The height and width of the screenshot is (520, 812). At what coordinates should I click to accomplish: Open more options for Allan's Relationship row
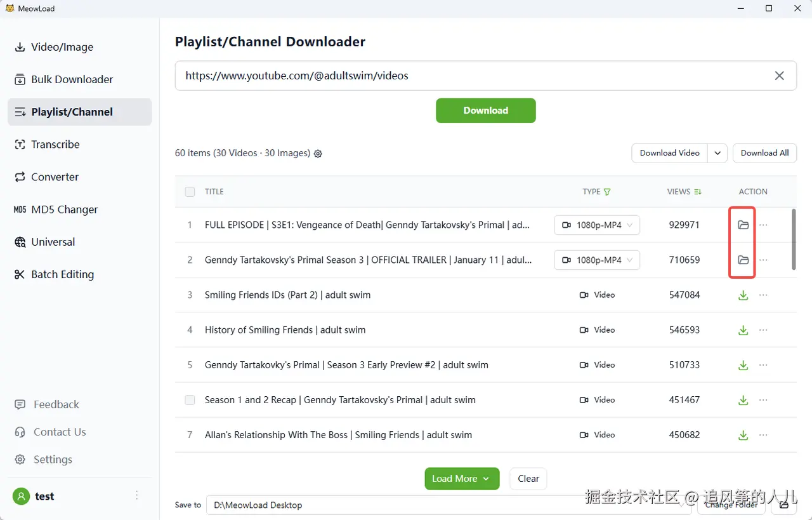[x=763, y=435]
